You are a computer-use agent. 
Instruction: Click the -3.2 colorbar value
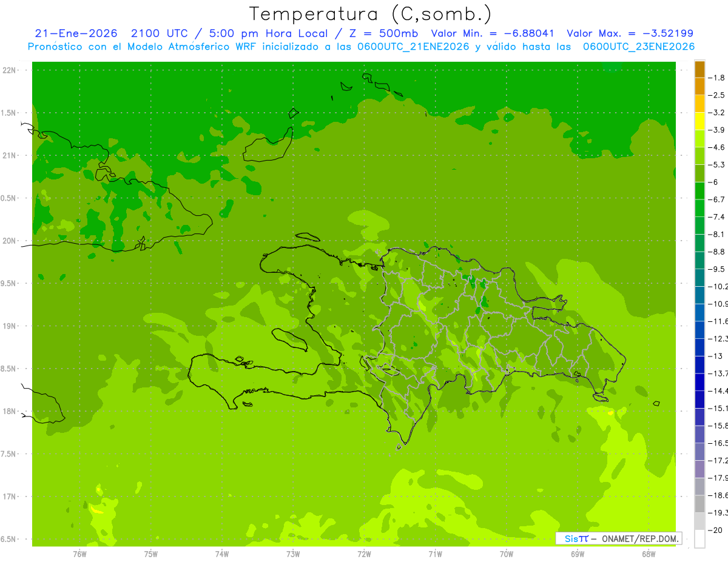pos(717,113)
